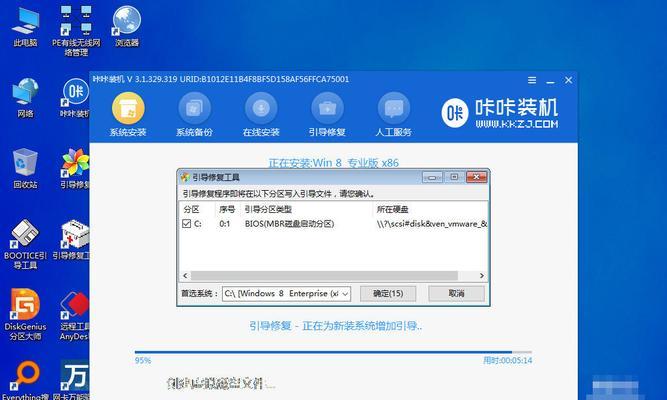Open 此电脑 desktop icon
Viewport: 667px width, 400px height.
[x=25, y=26]
